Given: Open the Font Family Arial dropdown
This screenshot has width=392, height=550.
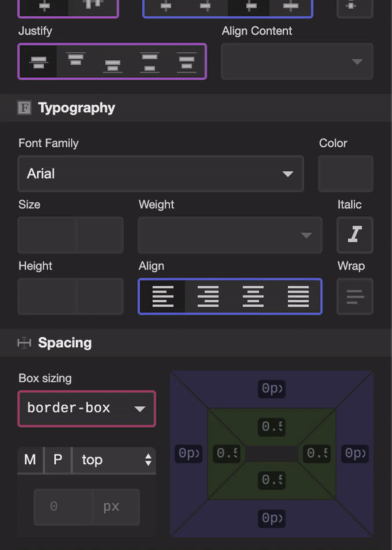Looking at the screenshot, I should coord(161,173).
